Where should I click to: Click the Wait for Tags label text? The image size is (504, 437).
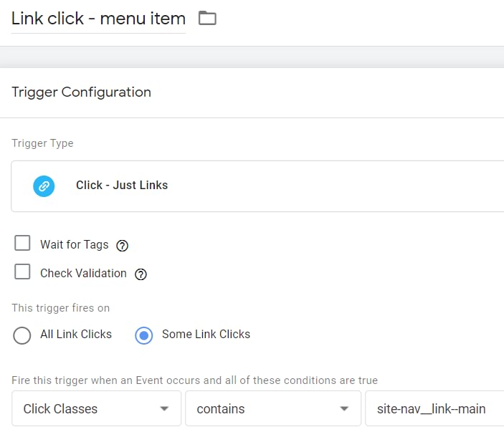(x=75, y=245)
